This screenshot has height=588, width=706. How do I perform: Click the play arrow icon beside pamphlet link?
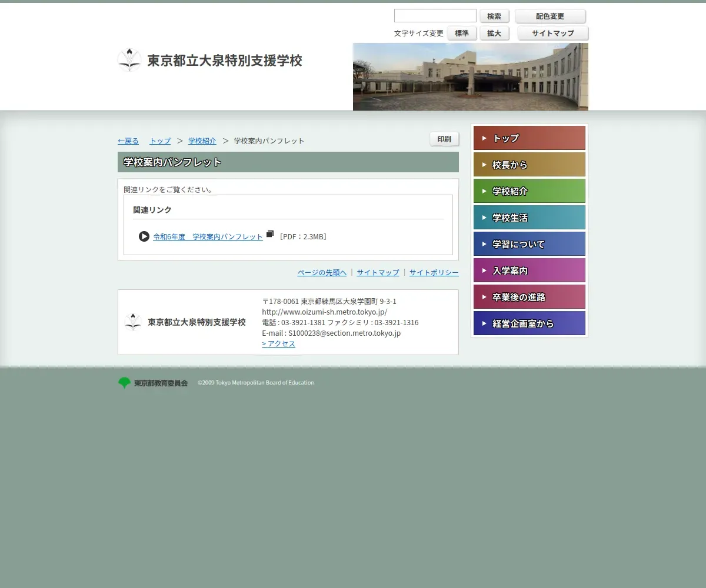click(x=144, y=236)
